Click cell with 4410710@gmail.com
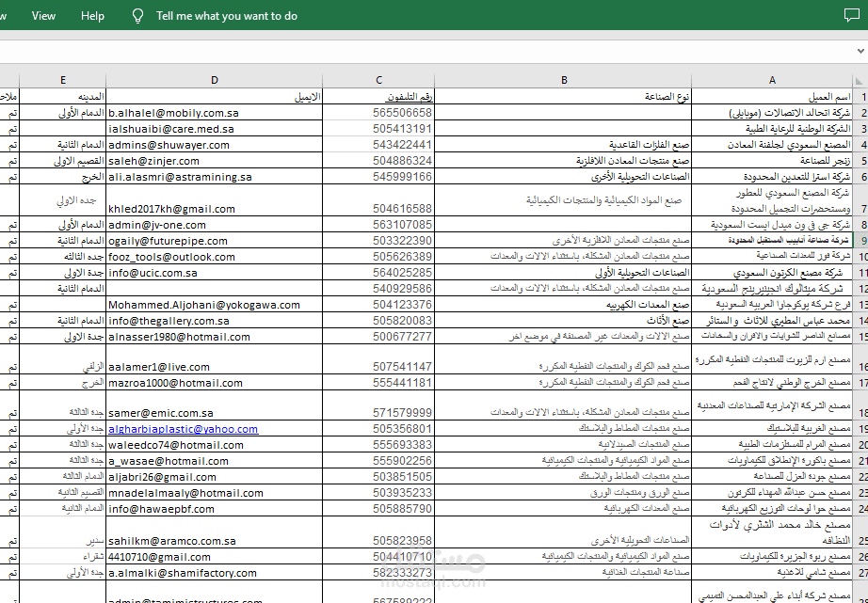This screenshot has height=603, width=868. pyautogui.click(x=215, y=557)
